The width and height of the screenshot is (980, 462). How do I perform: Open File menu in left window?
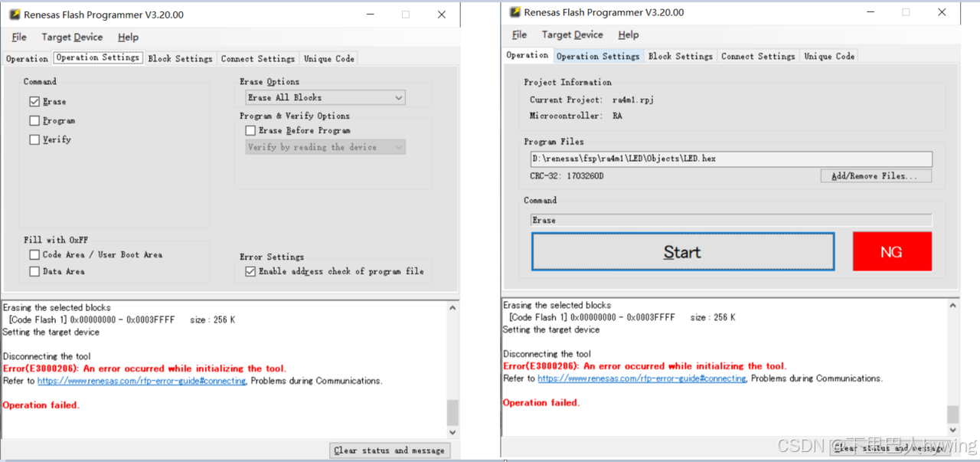(x=19, y=37)
